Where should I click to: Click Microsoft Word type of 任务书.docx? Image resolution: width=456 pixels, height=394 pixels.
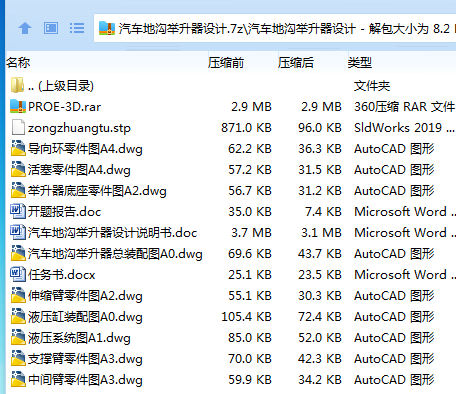(x=405, y=275)
